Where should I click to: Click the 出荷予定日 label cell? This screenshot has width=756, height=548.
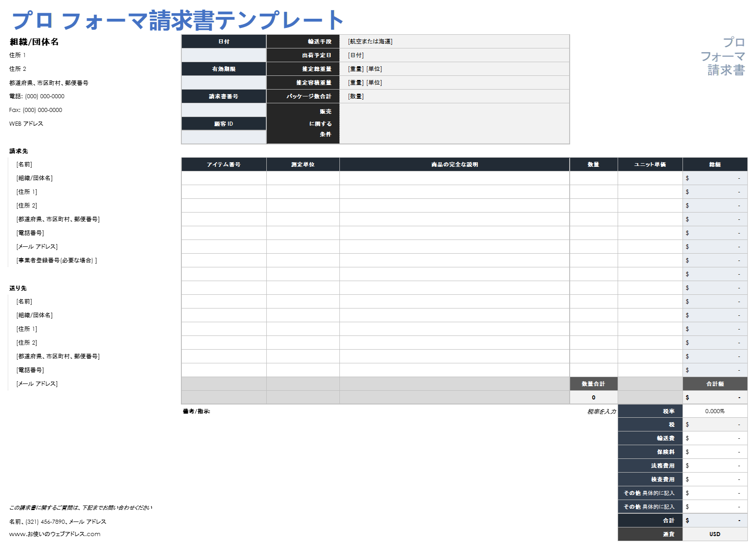point(303,55)
